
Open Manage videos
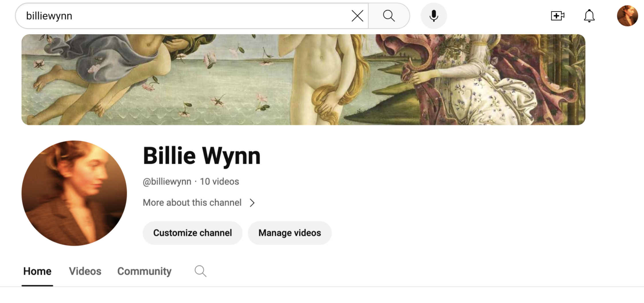coord(290,233)
